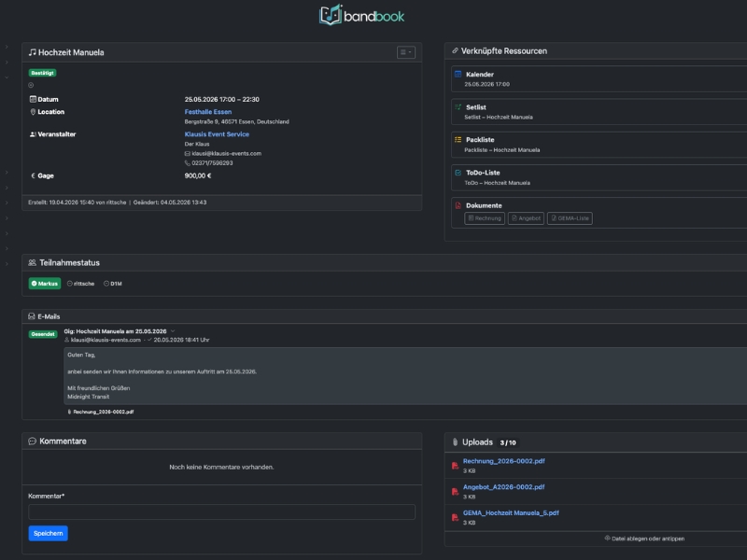747x560 pixels.
Task: Click the link icon beside Verknüpfte Ressourcen
Action: pyautogui.click(x=455, y=50)
